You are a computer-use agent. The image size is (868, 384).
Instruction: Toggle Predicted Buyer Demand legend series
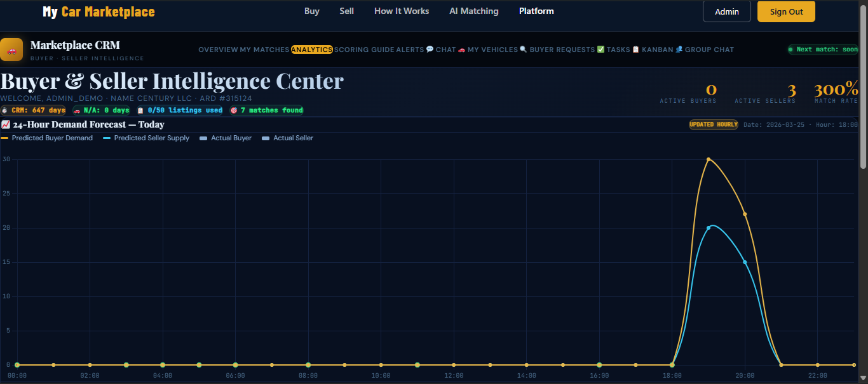(x=47, y=138)
